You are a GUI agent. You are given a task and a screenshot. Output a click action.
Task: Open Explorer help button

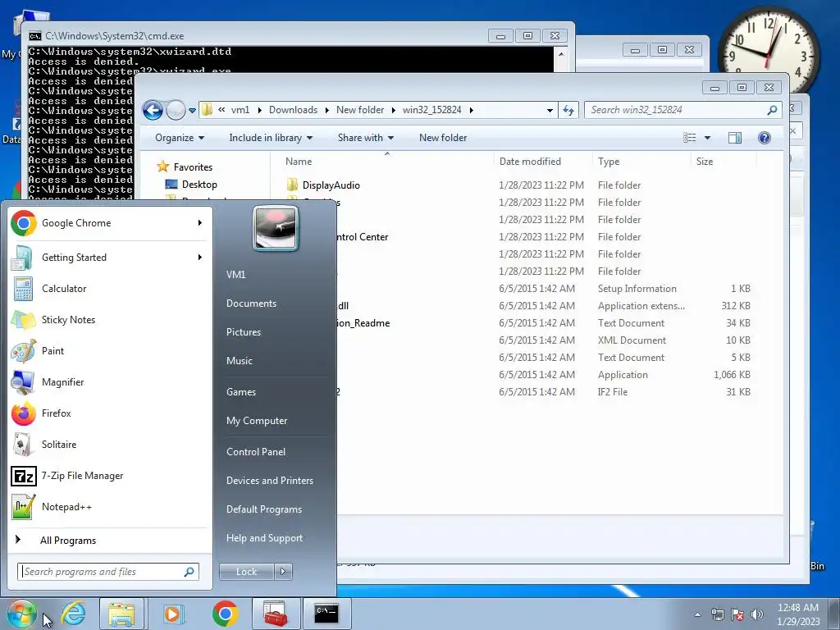coord(765,138)
